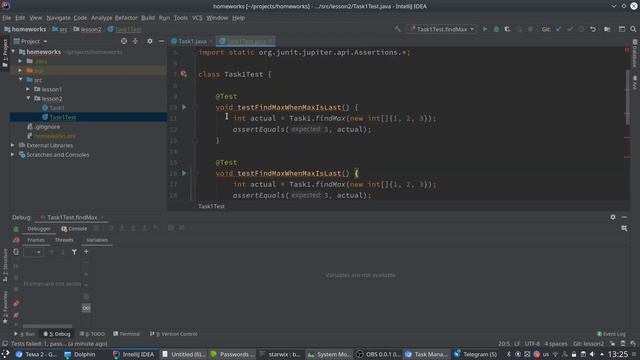The width and height of the screenshot is (640, 360).
Task: Rerun debug session with the green bug icon
Action: point(16,229)
